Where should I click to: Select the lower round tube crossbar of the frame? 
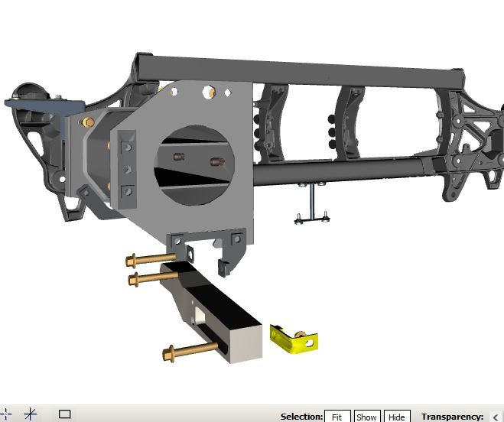pyautogui.click(x=337, y=171)
